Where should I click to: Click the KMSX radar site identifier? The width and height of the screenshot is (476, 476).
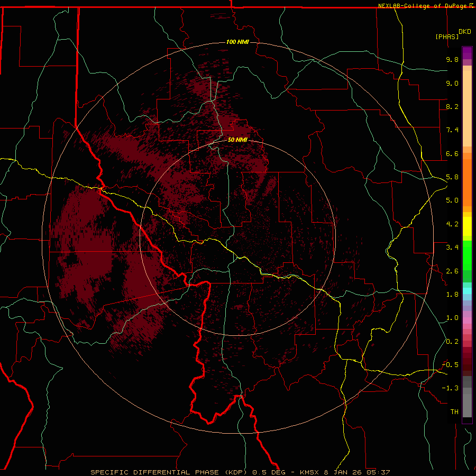tap(309, 472)
